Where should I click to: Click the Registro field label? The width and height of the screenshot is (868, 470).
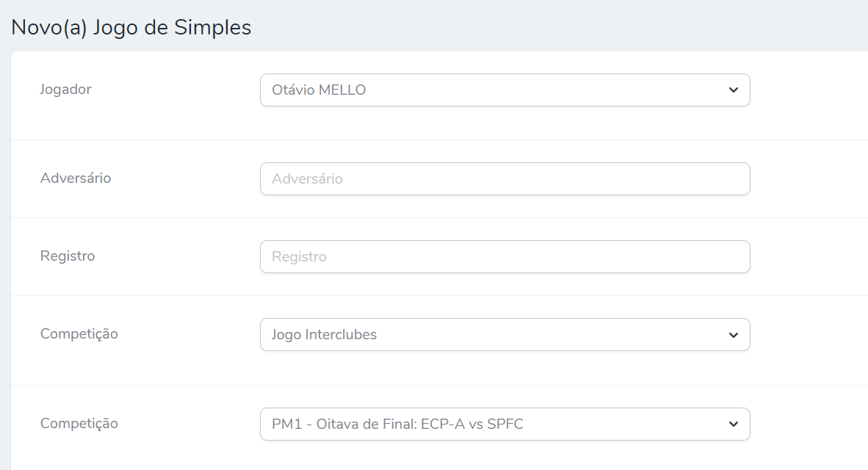(x=68, y=256)
